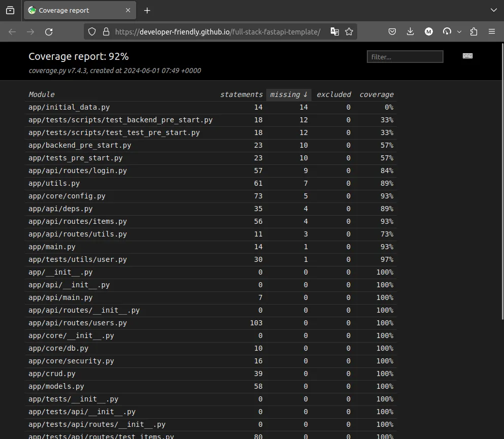The image size is (504, 439).
Task: Click the filter input field
Action: (404, 57)
